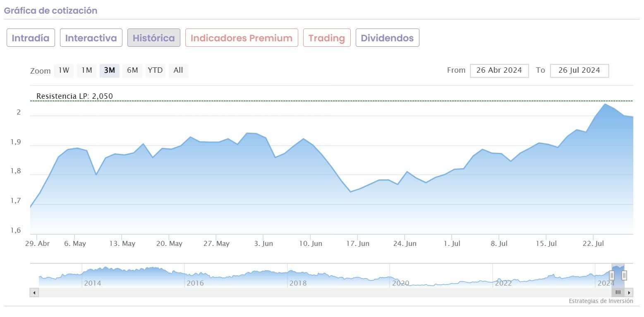Select the Histórica tab

pos(153,38)
